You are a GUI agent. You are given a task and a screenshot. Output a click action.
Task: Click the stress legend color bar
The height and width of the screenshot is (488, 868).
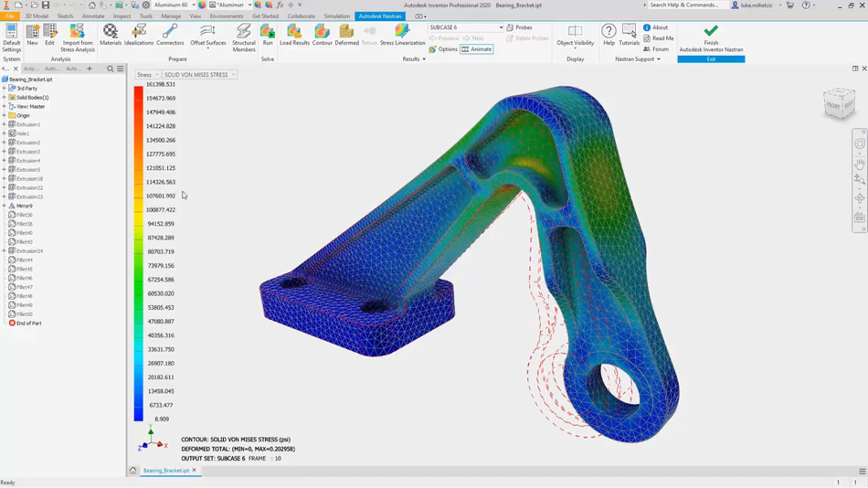click(x=138, y=252)
